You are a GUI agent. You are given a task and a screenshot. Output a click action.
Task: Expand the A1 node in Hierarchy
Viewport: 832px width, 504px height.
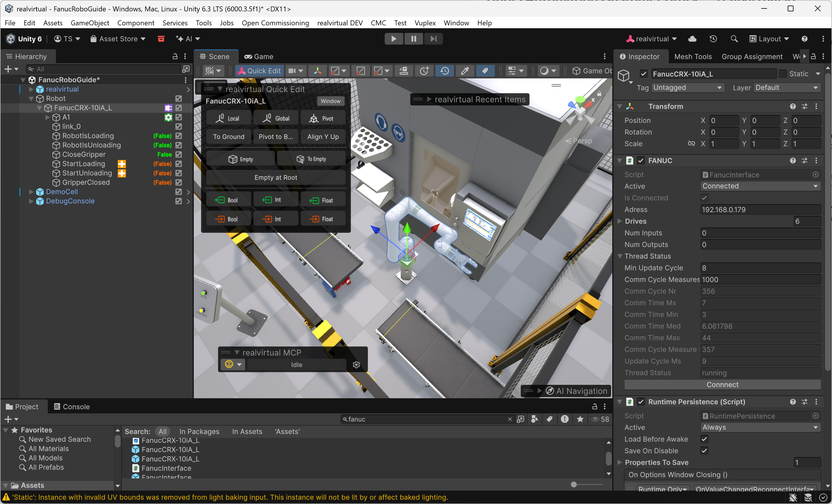coord(48,117)
